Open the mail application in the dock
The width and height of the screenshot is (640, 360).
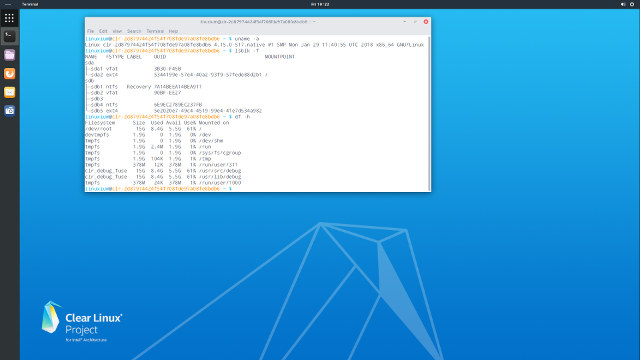coord(9,92)
